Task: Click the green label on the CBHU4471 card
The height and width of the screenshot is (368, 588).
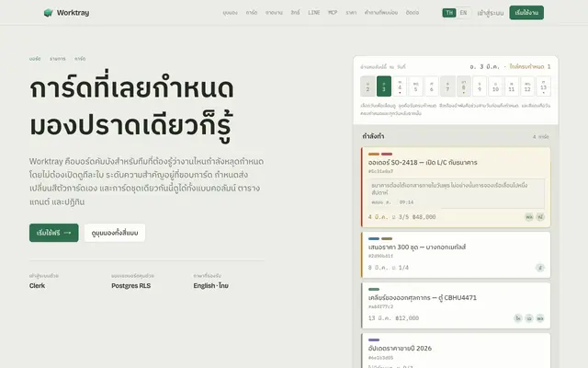Action: (374, 289)
